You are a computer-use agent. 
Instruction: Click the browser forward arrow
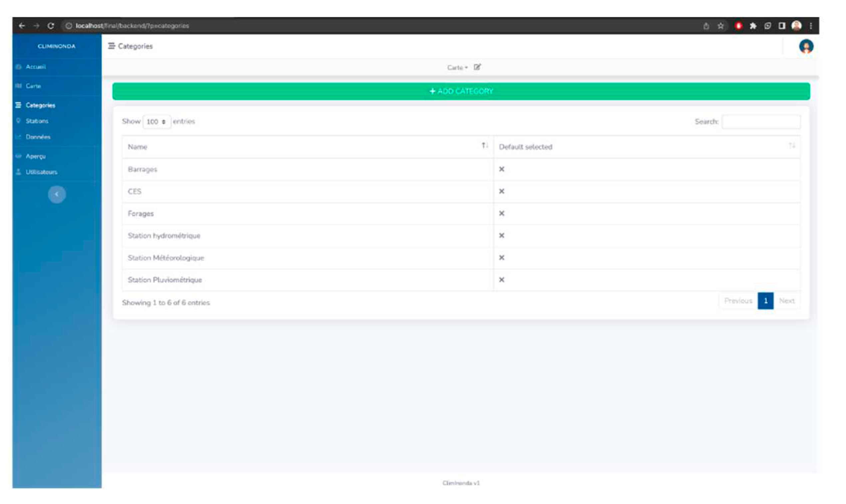[36, 26]
